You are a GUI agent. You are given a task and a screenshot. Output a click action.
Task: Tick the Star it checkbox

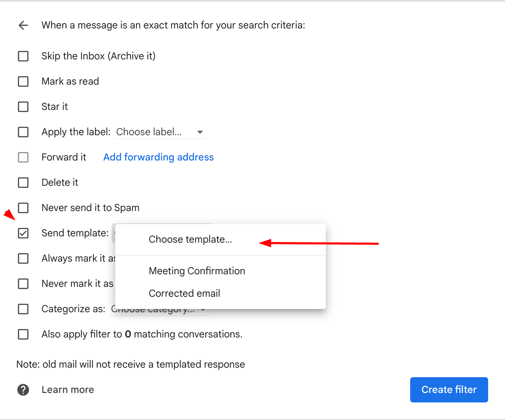click(x=23, y=107)
